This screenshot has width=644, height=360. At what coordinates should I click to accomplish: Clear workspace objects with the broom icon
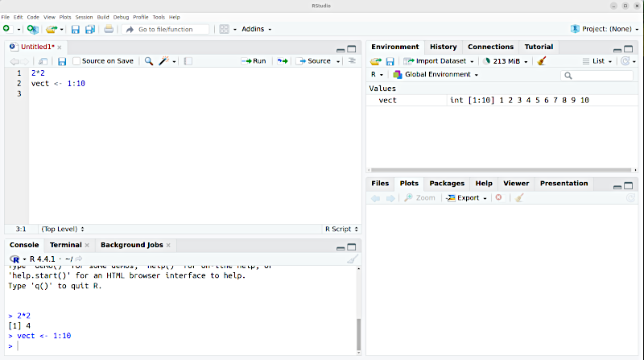click(542, 61)
